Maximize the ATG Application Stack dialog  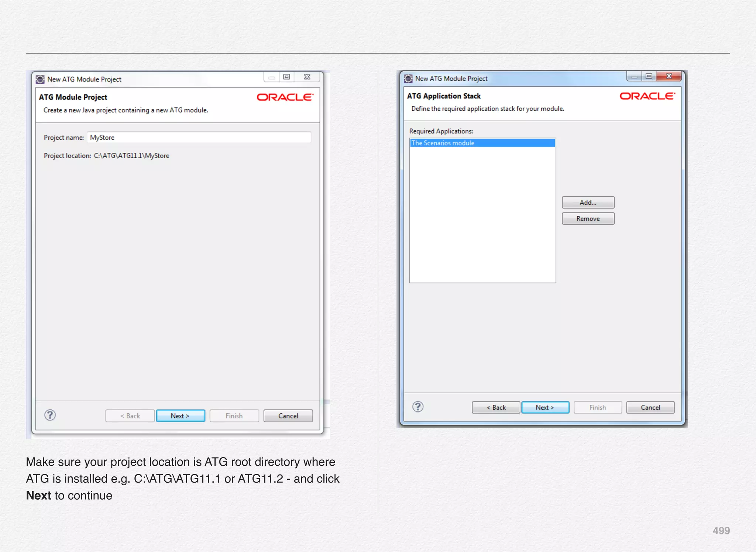coord(649,76)
